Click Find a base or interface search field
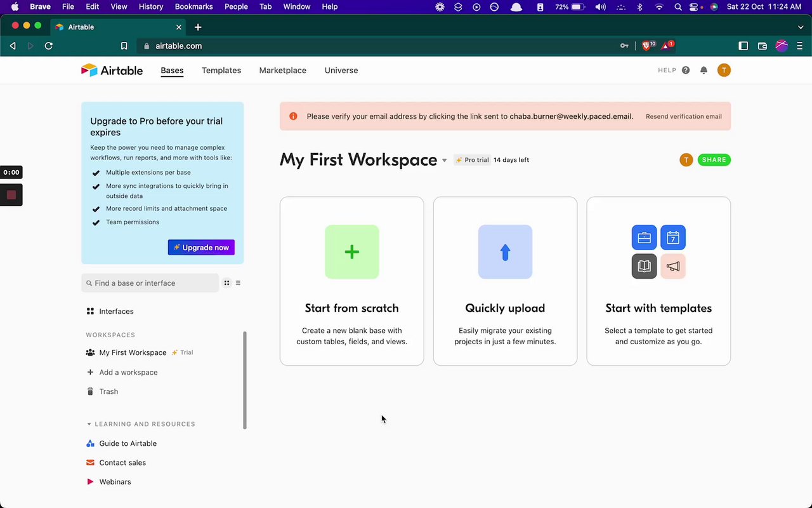812x508 pixels. tap(150, 283)
